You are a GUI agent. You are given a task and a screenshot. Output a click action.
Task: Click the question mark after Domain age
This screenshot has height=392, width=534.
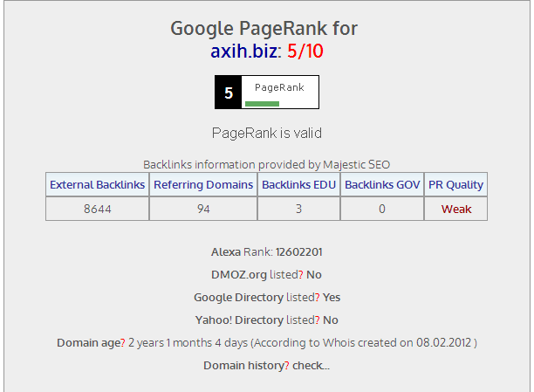(123, 343)
